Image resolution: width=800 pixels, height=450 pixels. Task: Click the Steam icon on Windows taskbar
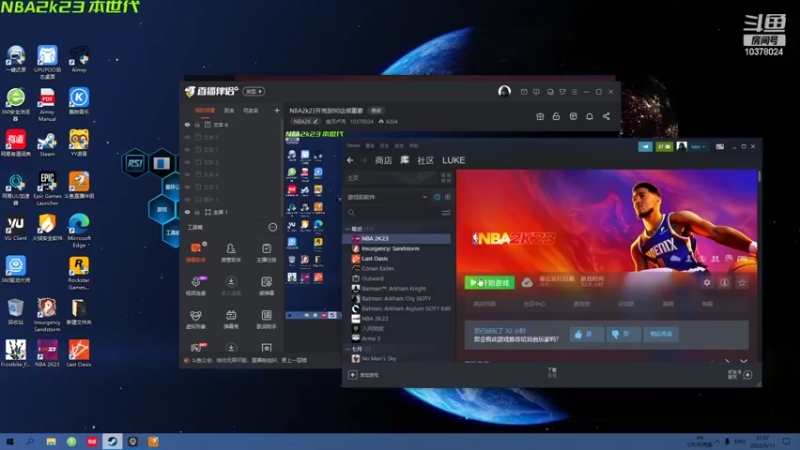[112, 441]
